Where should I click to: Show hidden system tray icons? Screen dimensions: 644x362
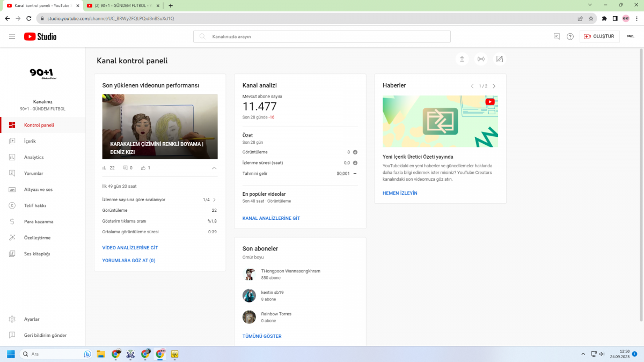[x=583, y=354]
